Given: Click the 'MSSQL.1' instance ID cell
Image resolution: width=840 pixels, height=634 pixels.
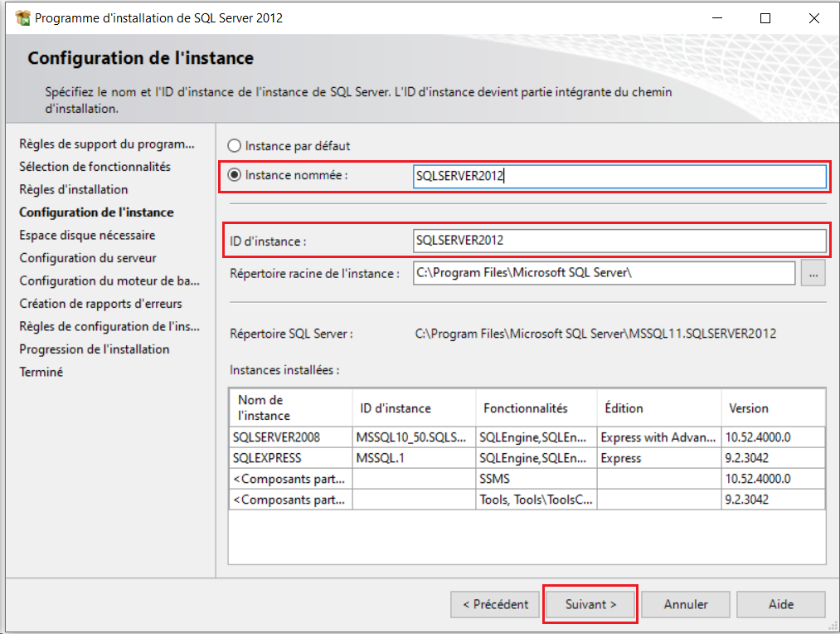Looking at the screenshot, I should pos(414,458).
